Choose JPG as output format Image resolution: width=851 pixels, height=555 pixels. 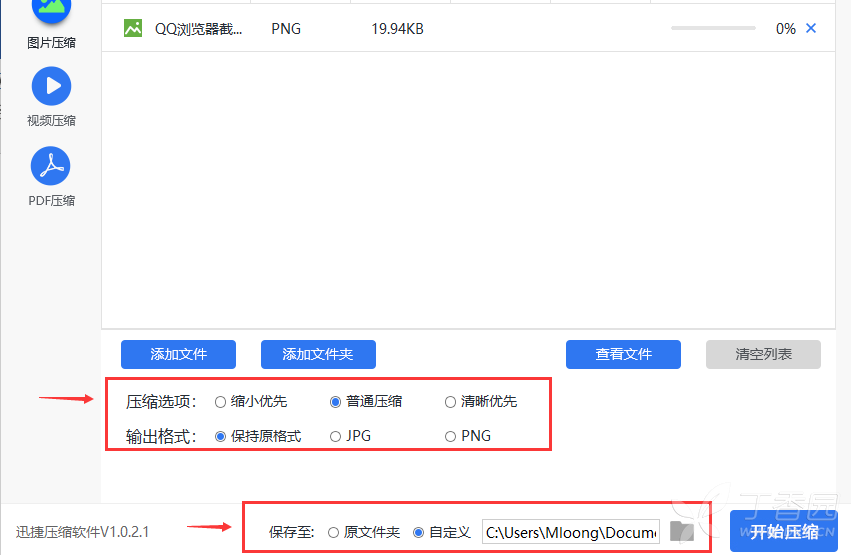coord(335,437)
